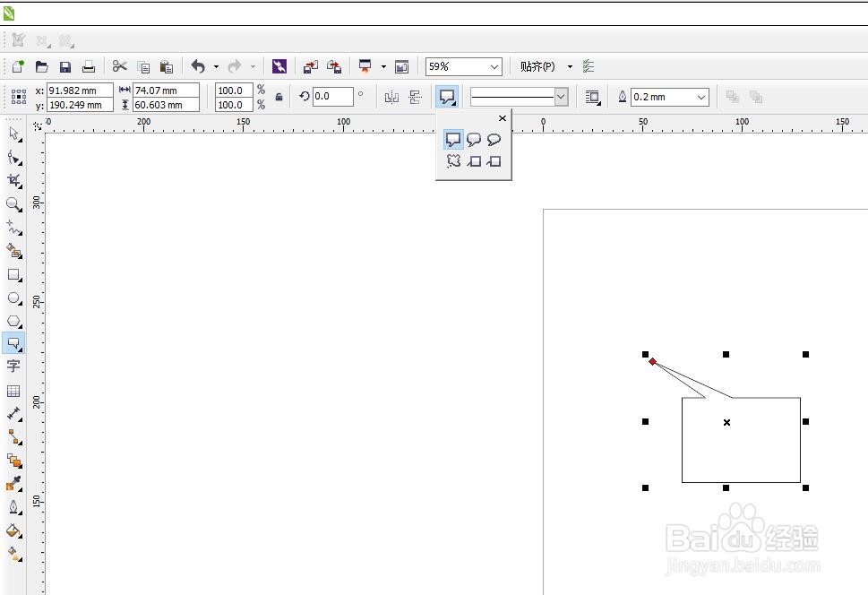Click the upper 100.0 scale percent field
Viewport: 868px width, 595px height.
coord(234,91)
